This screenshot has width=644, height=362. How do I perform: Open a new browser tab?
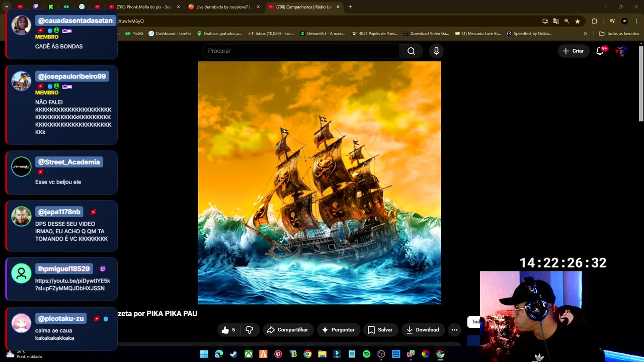click(x=350, y=7)
